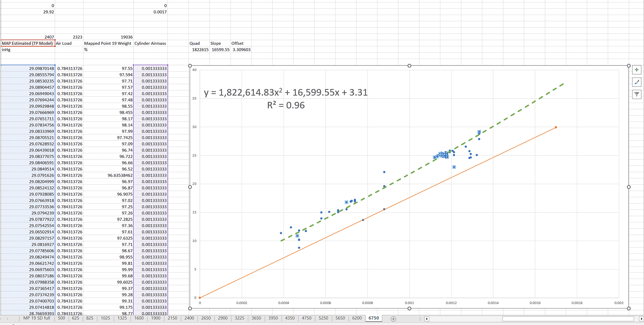This screenshot has height=325, width=644.
Task: Select the Offset label cell
Action: [241, 43]
